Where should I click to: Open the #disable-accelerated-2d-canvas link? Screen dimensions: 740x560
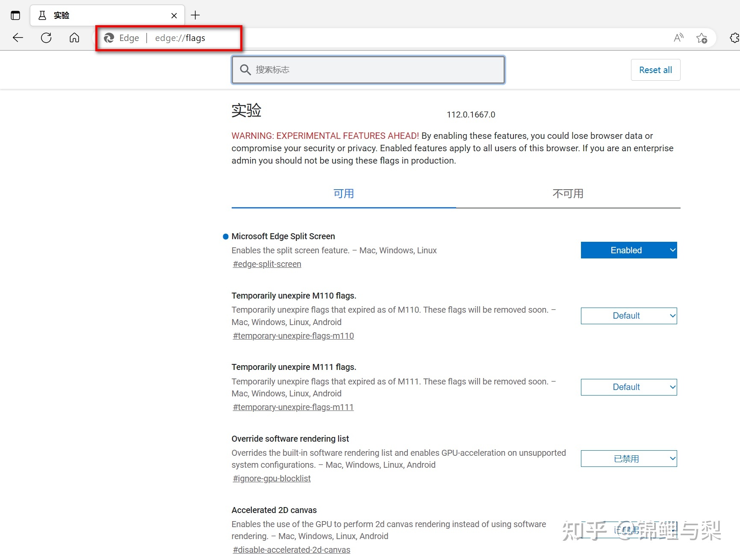point(292,550)
